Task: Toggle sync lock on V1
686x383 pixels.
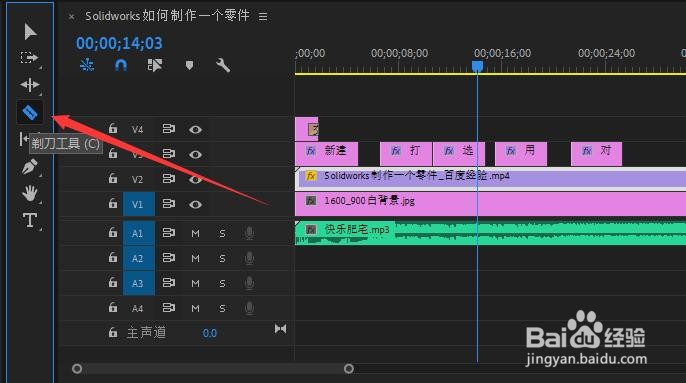Action: [168, 204]
